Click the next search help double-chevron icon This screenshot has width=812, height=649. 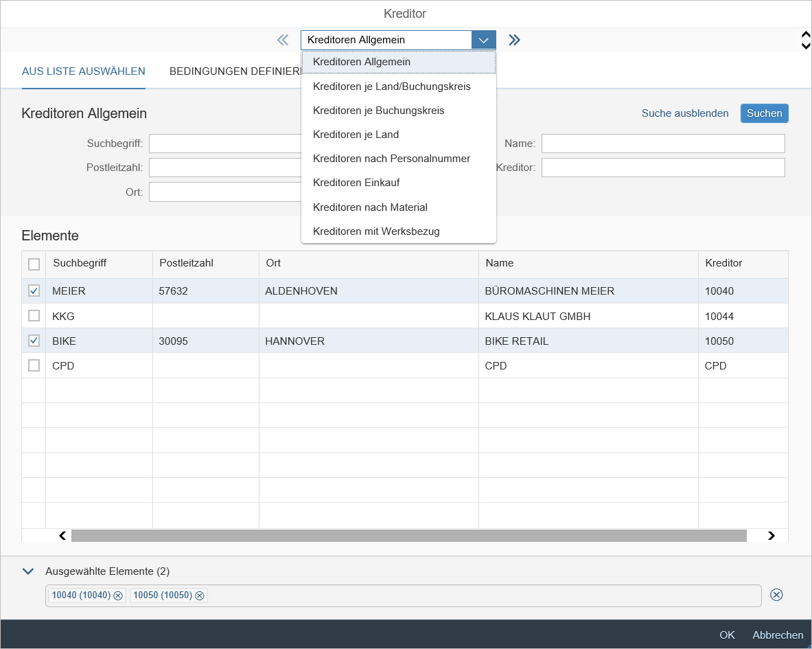(514, 40)
